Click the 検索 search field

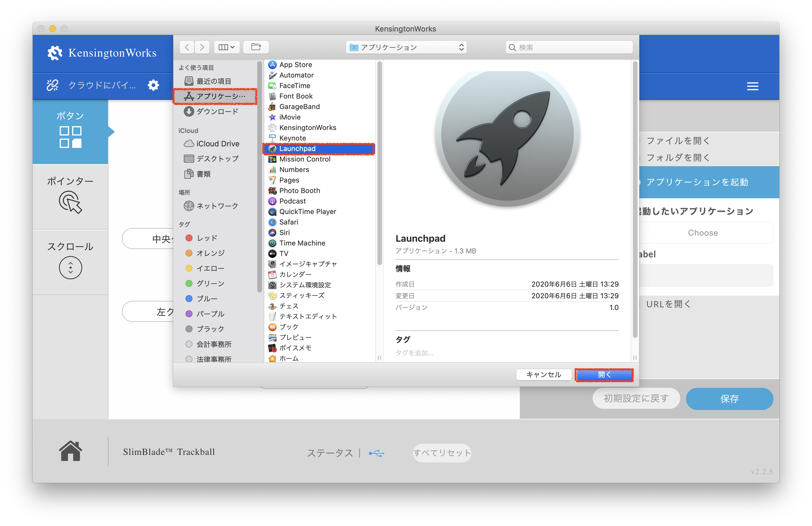click(x=569, y=48)
